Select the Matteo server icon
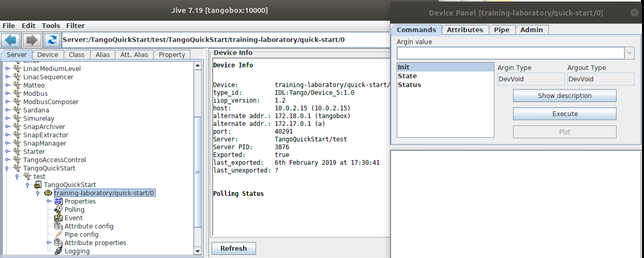644x258 pixels. (x=17, y=85)
